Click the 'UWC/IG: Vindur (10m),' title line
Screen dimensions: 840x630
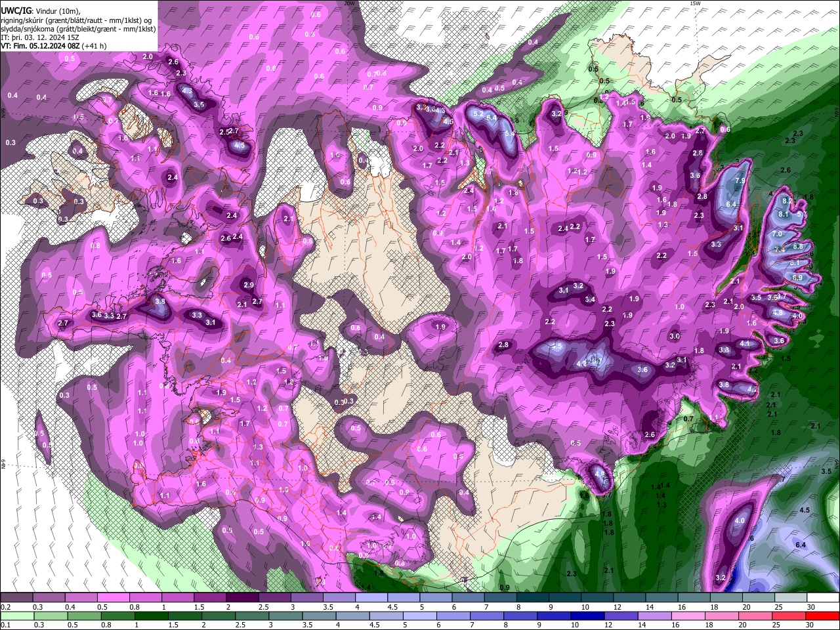[x=41, y=11]
